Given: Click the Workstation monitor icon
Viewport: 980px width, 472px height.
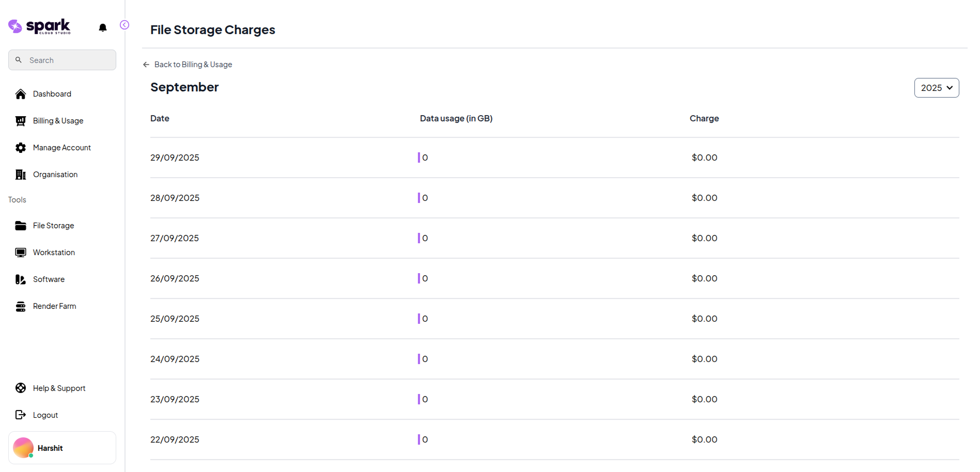Looking at the screenshot, I should (21, 253).
